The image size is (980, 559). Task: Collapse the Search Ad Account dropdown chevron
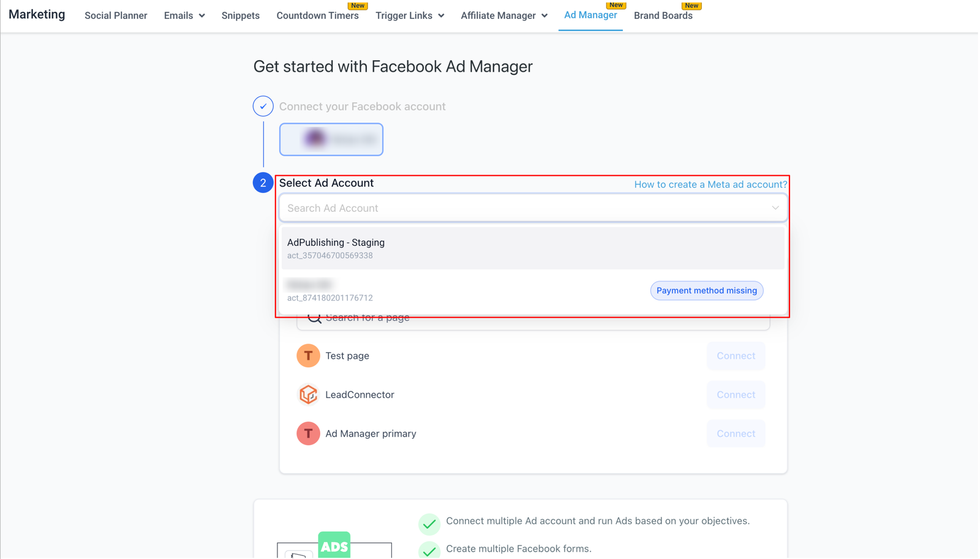pyautogui.click(x=775, y=208)
